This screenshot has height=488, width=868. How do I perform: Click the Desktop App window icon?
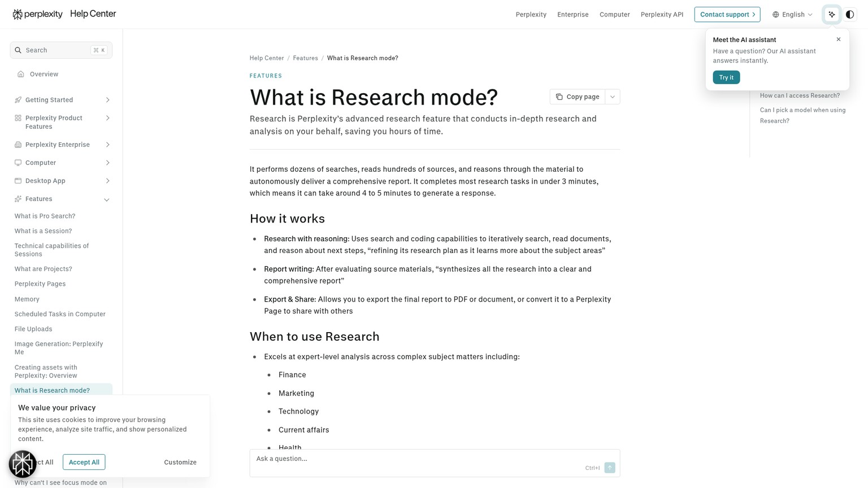18,181
